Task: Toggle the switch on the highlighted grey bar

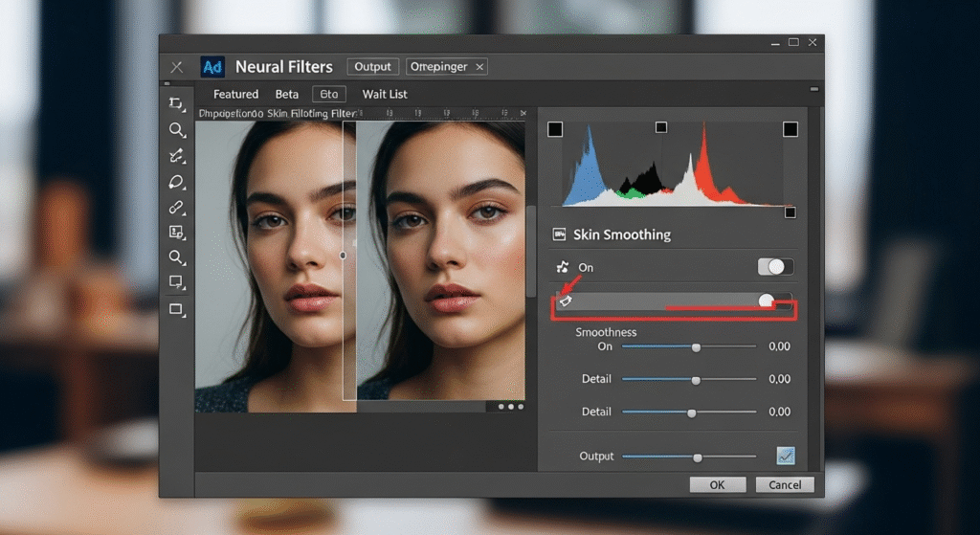Action: click(773, 301)
